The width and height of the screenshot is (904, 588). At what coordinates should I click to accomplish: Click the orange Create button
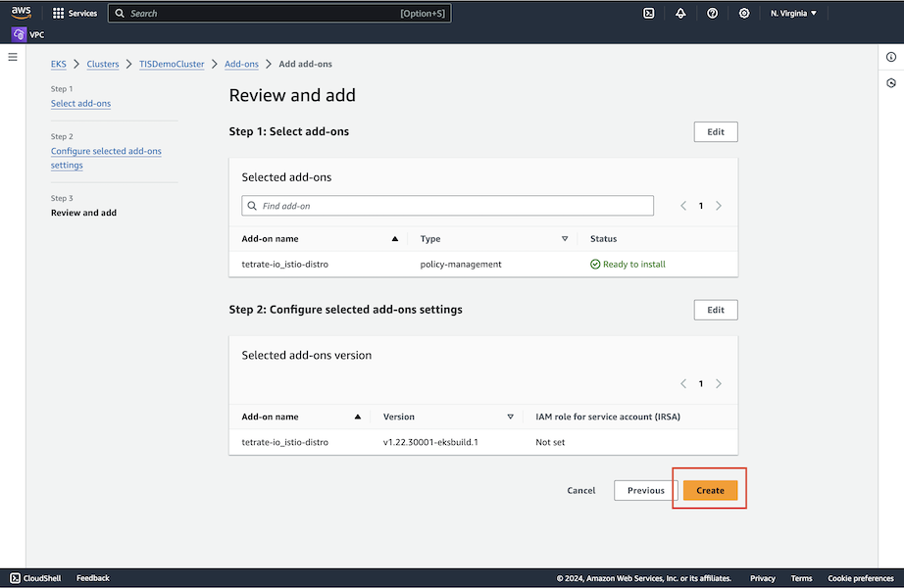[x=710, y=491]
